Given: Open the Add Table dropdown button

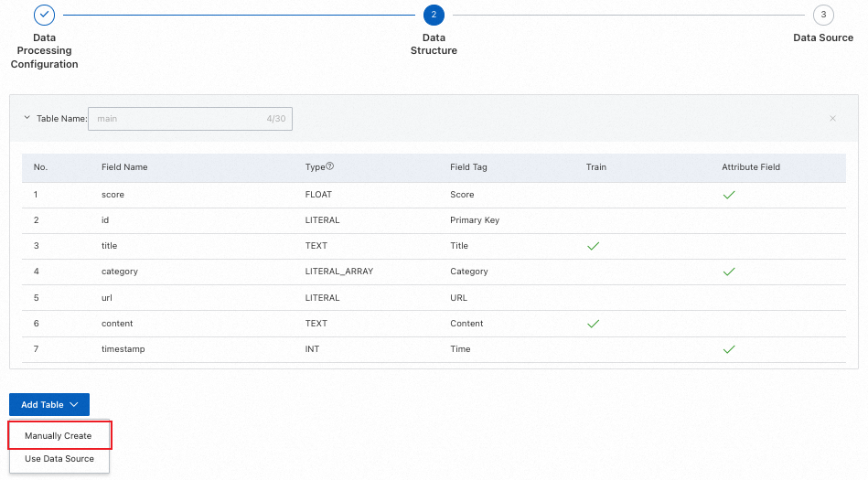Looking at the screenshot, I should [x=49, y=405].
